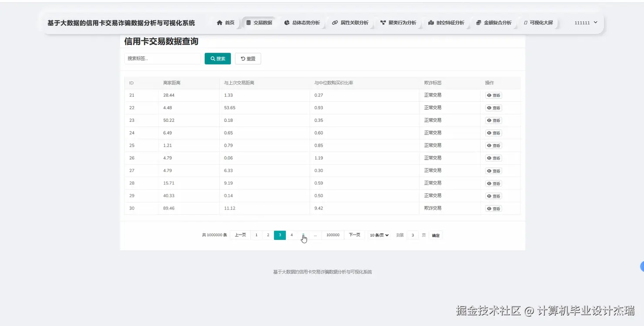
Task: Click the 信用卡交易数据查询 page heading
Action: [161, 41]
